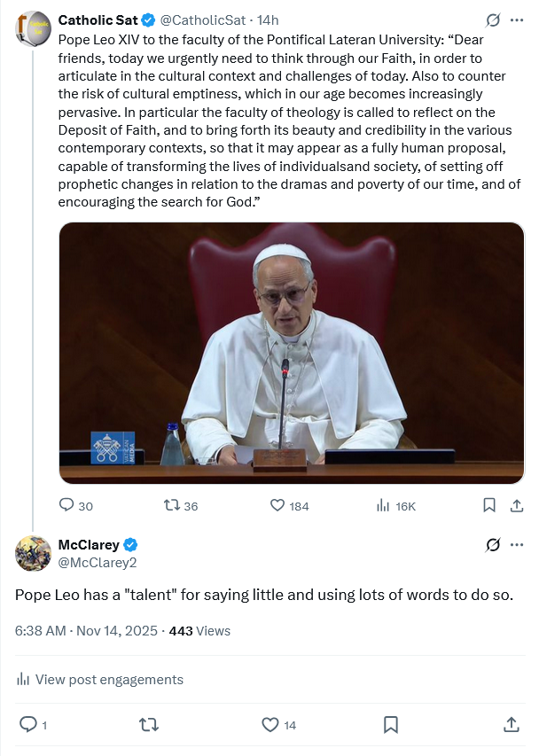
Task: Open the Pope Leo video image
Action: [x=292, y=353]
